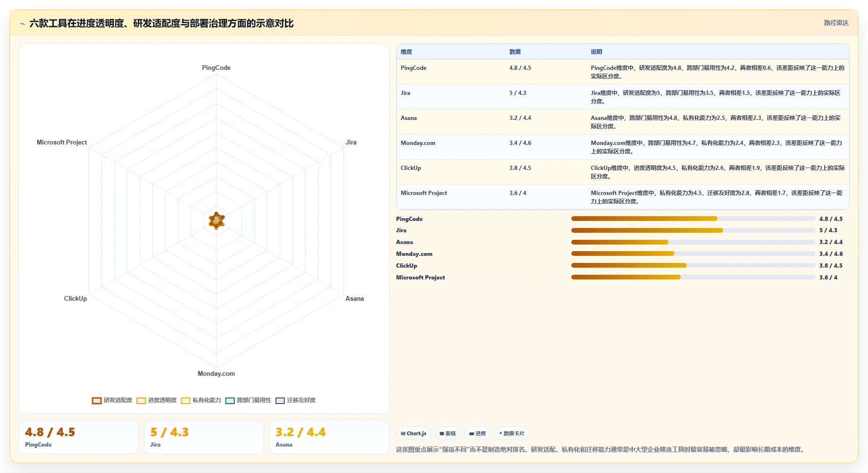
Task: Click the Asana description in the table
Action: pyautogui.click(x=716, y=122)
